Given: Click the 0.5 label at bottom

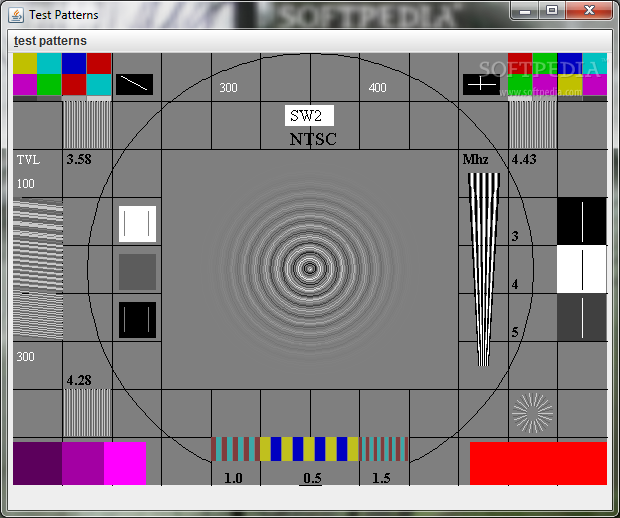Looking at the screenshot, I should click(312, 478).
